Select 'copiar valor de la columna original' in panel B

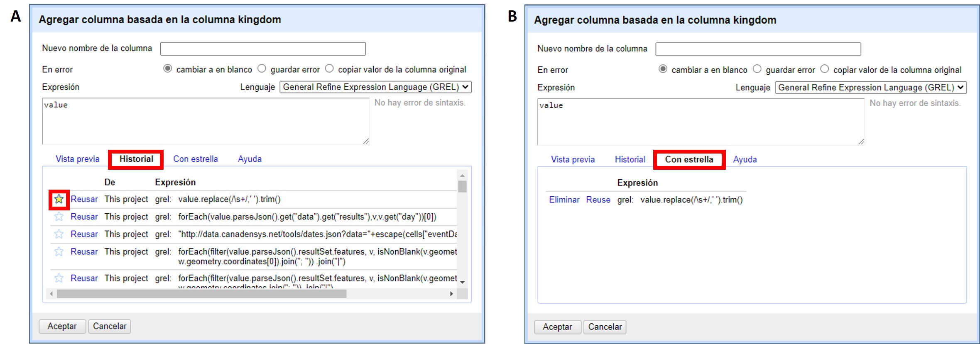tap(825, 69)
